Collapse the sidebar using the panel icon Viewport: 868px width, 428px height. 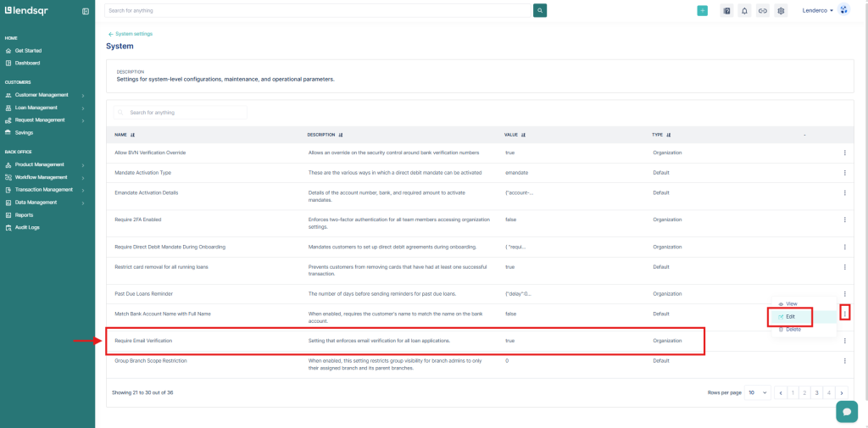click(86, 11)
